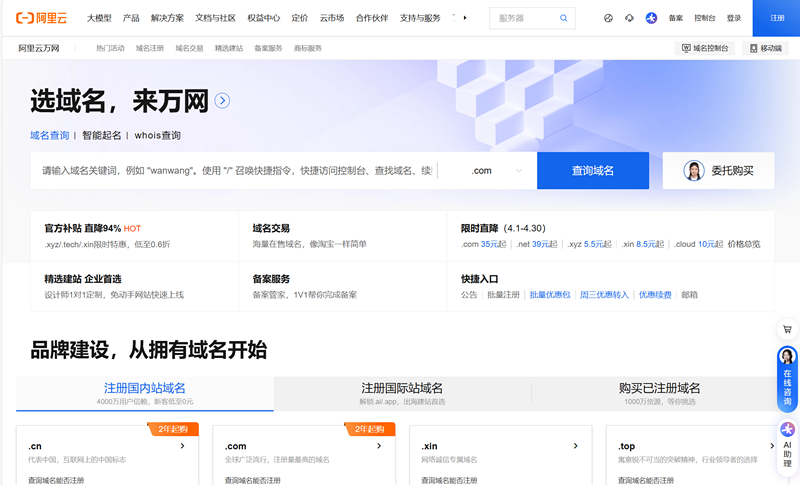Image resolution: width=800 pixels, height=485 pixels.
Task: Open 官方补贴 直降94% promo
Action: coord(134,236)
